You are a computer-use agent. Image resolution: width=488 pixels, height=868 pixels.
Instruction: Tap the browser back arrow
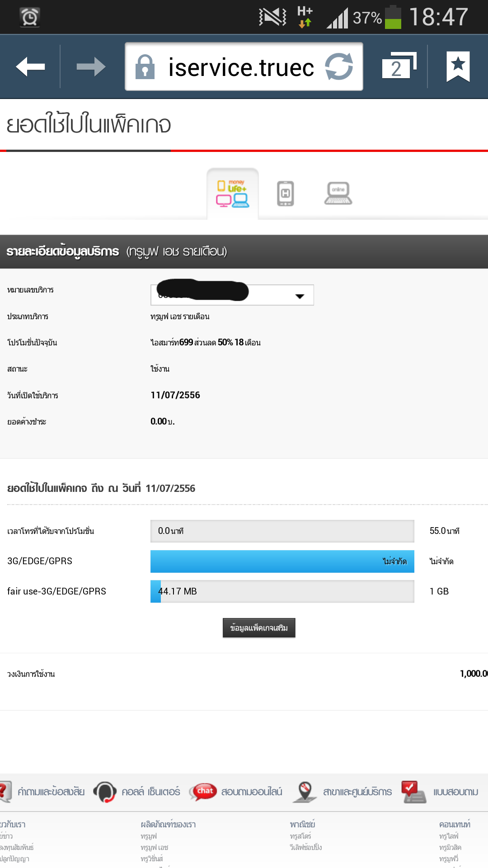click(30, 67)
